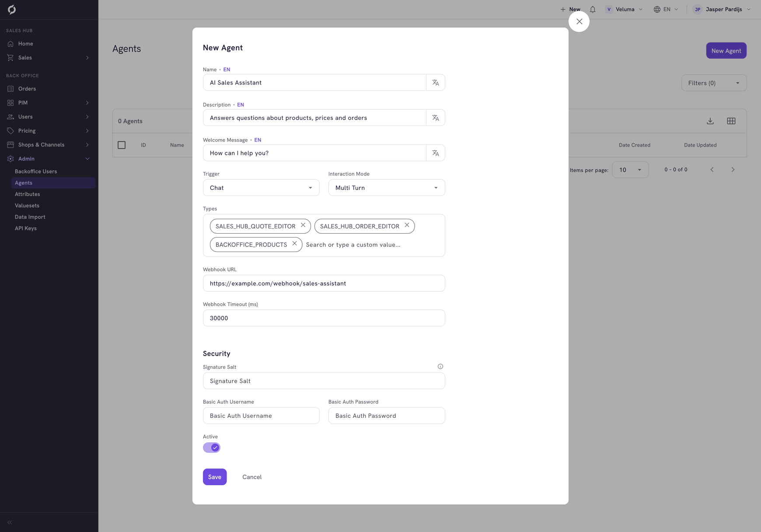Click the New button in the top bar
This screenshot has width=761, height=532.
(x=570, y=9)
